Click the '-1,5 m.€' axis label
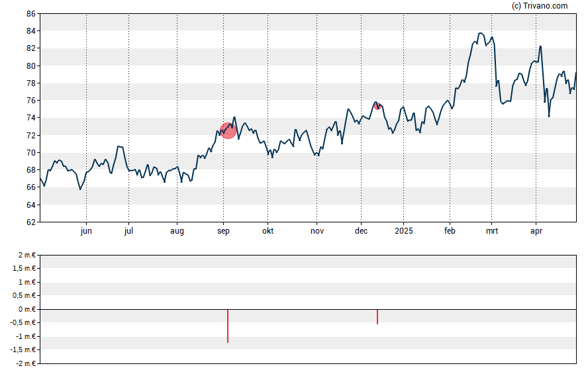The height and width of the screenshot is (374, 588). [x=23, y=350]
